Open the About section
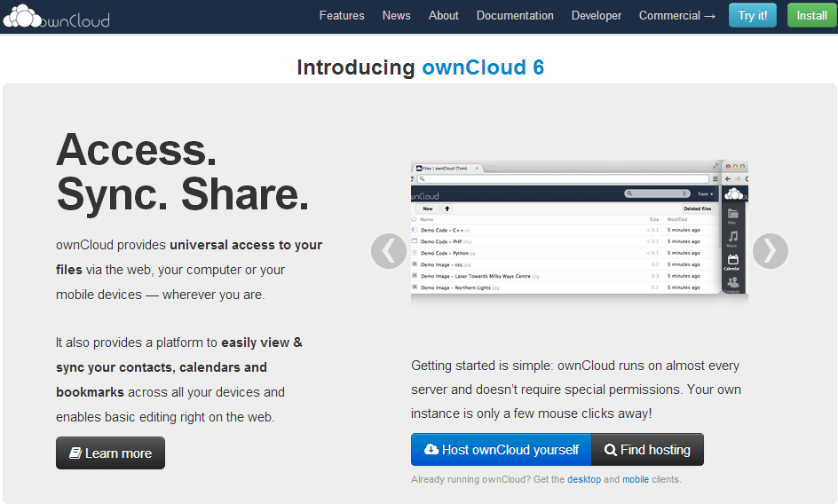 coord(443,15)
